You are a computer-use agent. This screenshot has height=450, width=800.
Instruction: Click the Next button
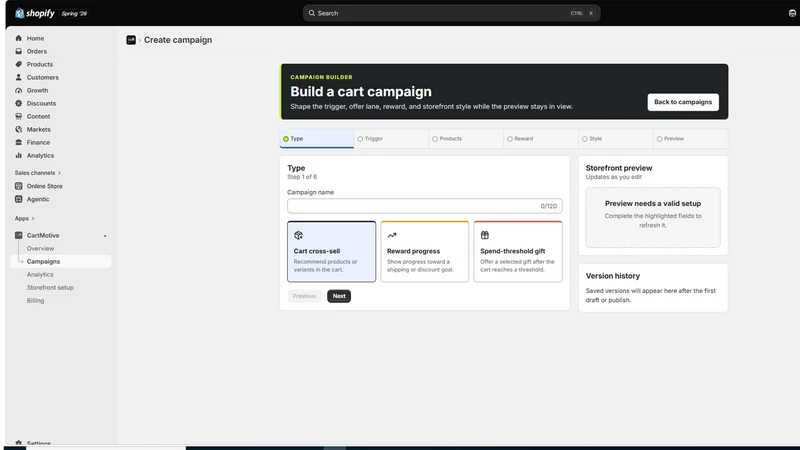point(339,296)
